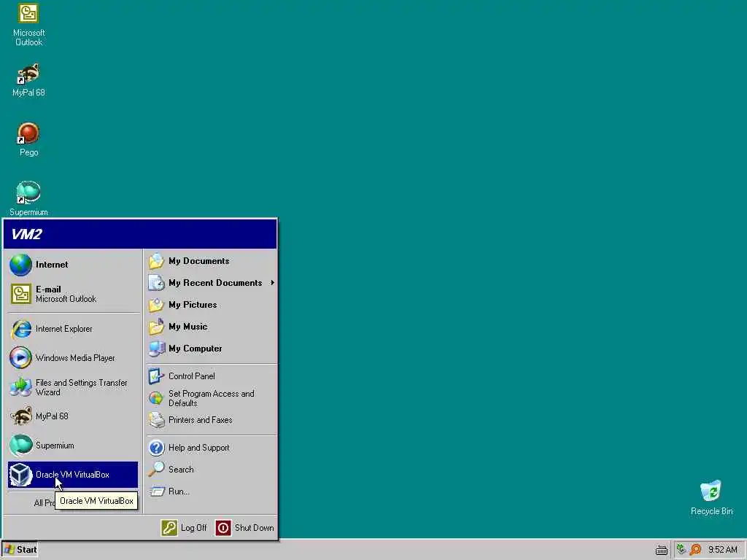The image size is (747, 560).
Task: Open Control Panel
Action: tap(212, 376)
